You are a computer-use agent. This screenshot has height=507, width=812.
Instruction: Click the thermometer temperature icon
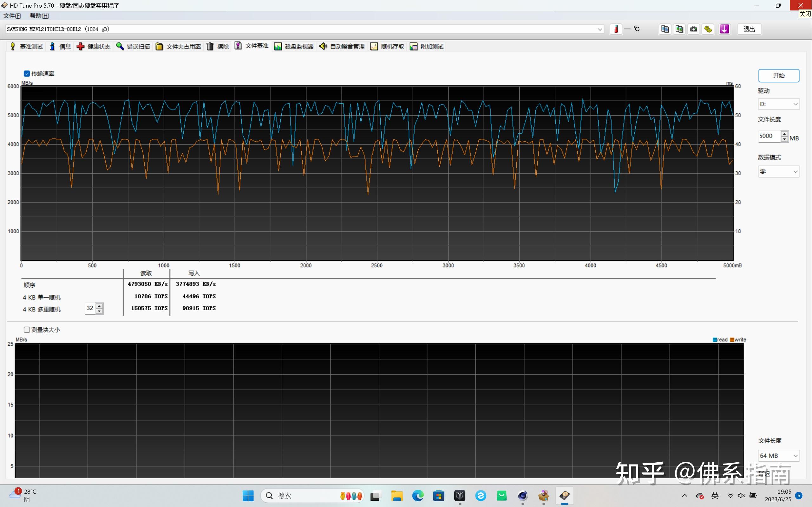pyautogui.click(x=616, y=29)
